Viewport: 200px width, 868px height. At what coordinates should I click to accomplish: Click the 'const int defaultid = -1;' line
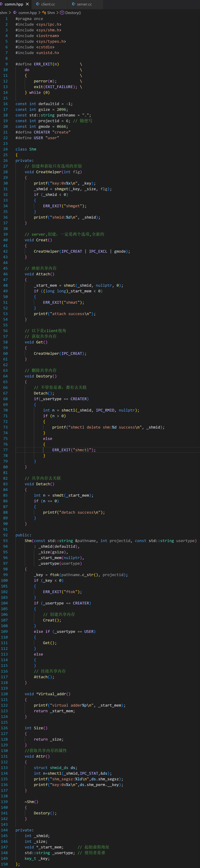coord(44,104)
